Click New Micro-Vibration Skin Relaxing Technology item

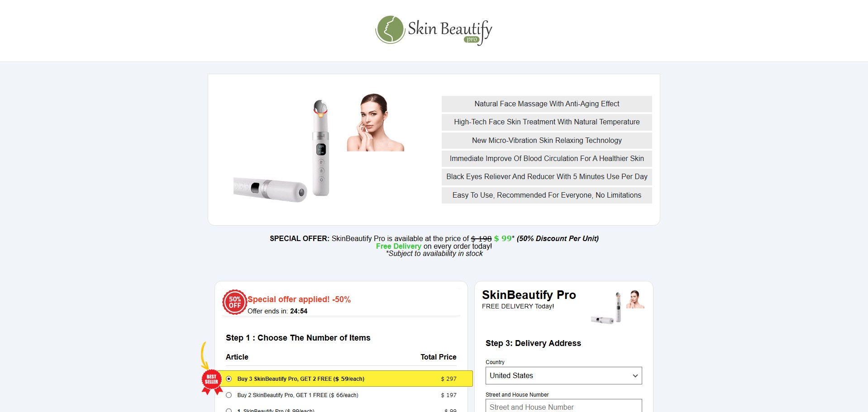547,141
